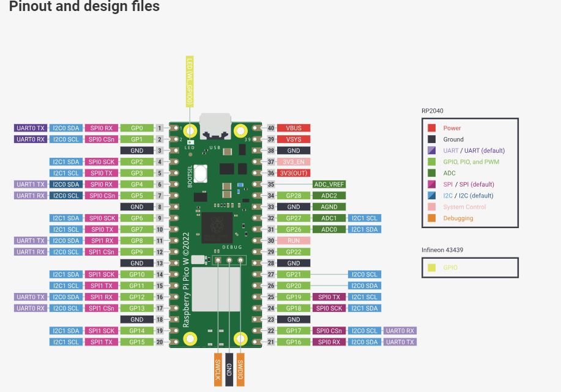Select the dark green ADC legend swatch
This screenshot has height=392, width=561.
tap(431, 173)
